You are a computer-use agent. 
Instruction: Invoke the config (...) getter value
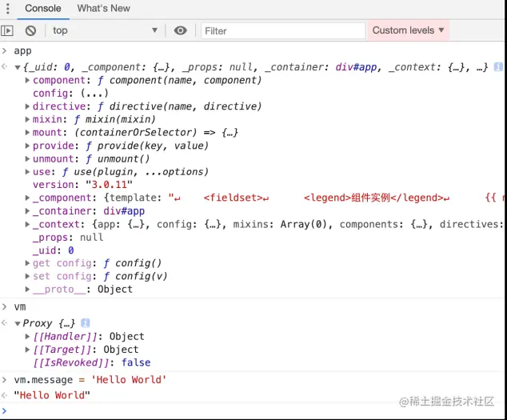tap(94, 93)
